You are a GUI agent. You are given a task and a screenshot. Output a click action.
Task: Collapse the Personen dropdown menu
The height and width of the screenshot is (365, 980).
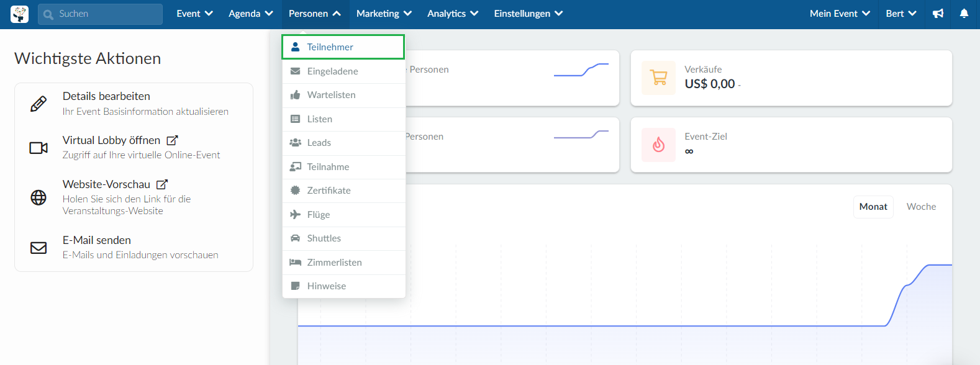pos(314,14)
